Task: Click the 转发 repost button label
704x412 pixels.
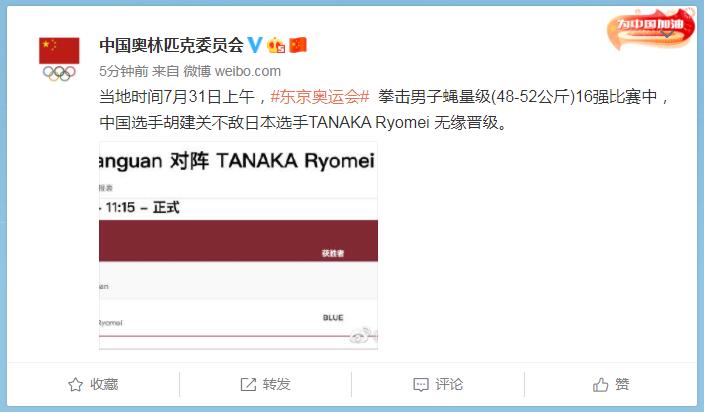Action: [277, 385]
